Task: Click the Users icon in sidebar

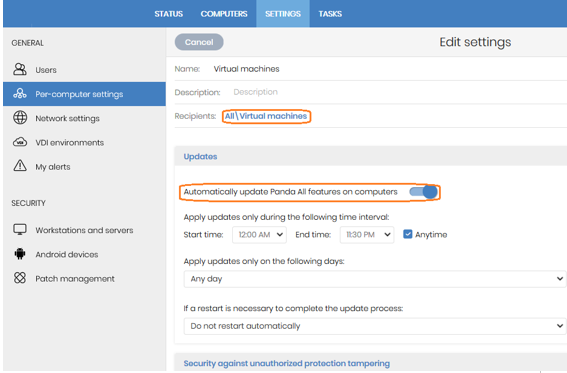Action: click(20, 69)
